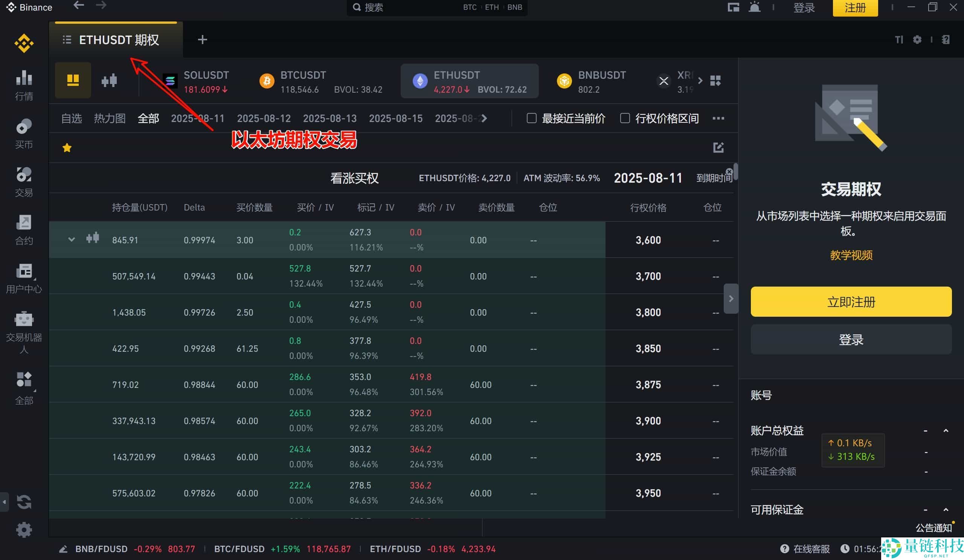Click the refresh icon at bottom of sidebar
The image size is (964, 560).
tap(24, 502)
